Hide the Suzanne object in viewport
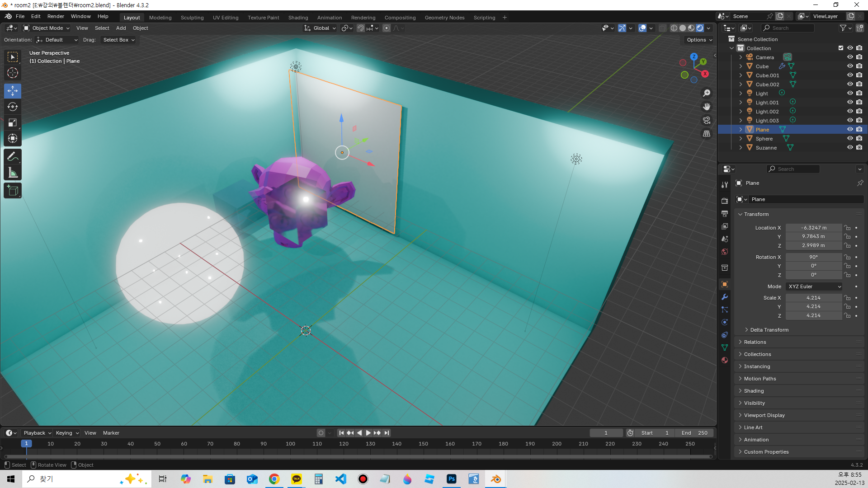The height and width of the screenshot is (488, 868). (850, 147)
